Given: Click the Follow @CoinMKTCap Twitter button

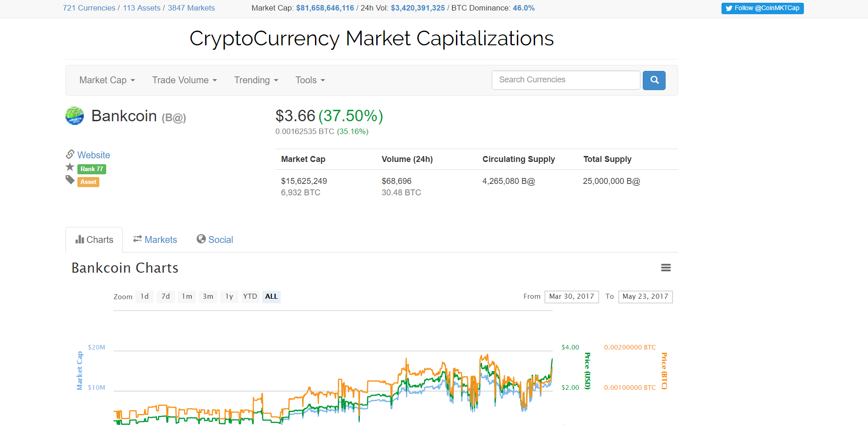Looking at the screenshot, I should tap(762, 8).
